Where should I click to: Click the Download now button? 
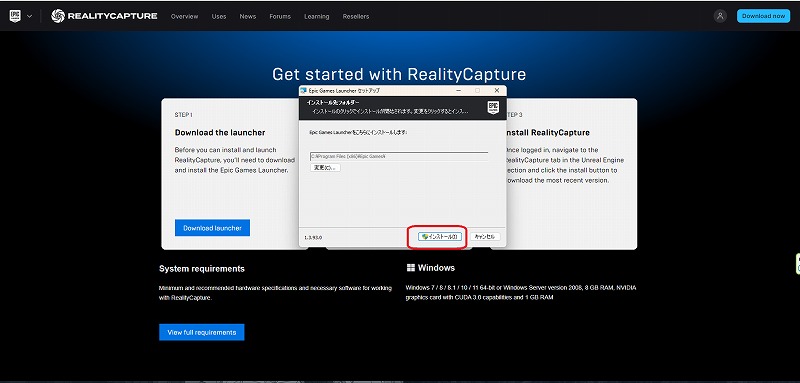(763, 16)
